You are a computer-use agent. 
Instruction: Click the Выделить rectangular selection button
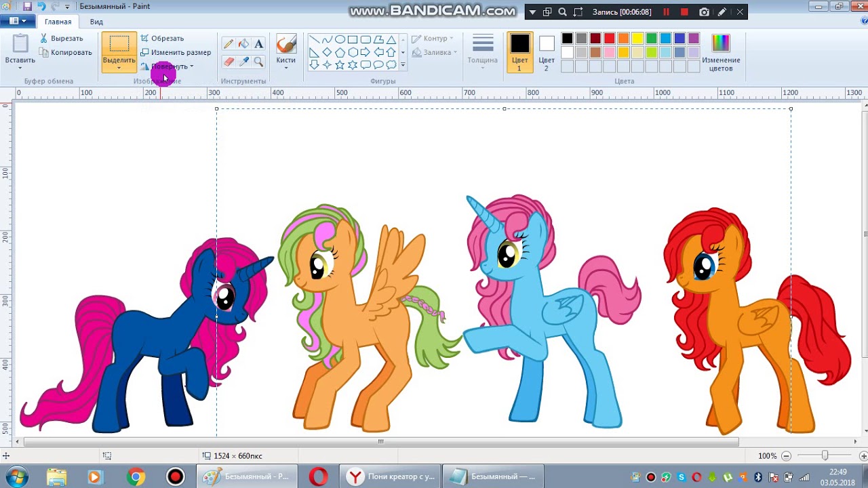(x=119, y=44)
